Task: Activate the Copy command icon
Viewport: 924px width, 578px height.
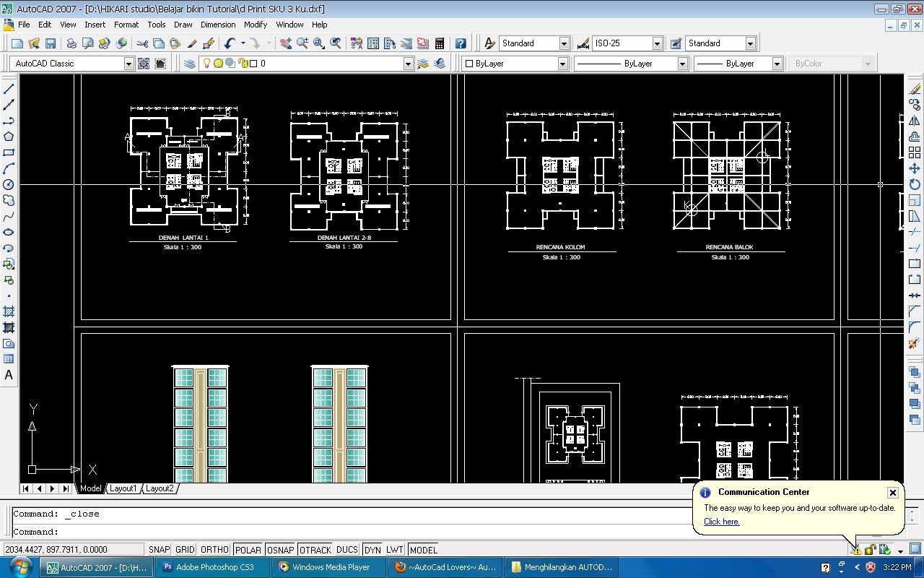Action: point(914,104)
